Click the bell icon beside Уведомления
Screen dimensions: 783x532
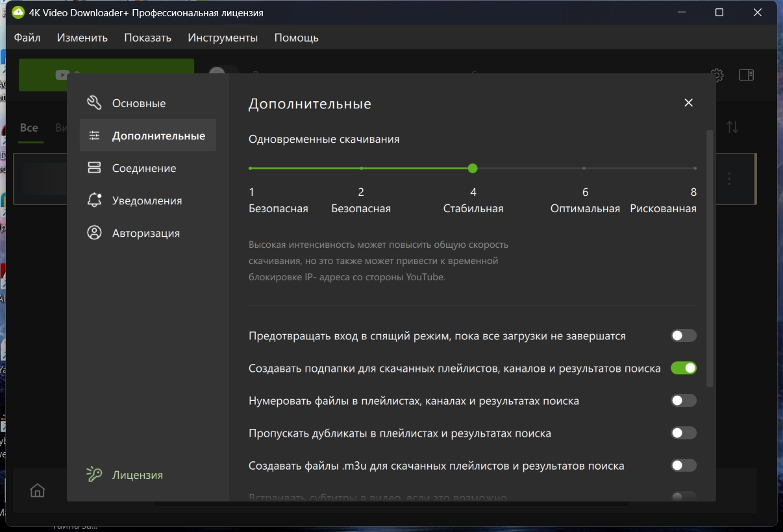coord(94,200)
